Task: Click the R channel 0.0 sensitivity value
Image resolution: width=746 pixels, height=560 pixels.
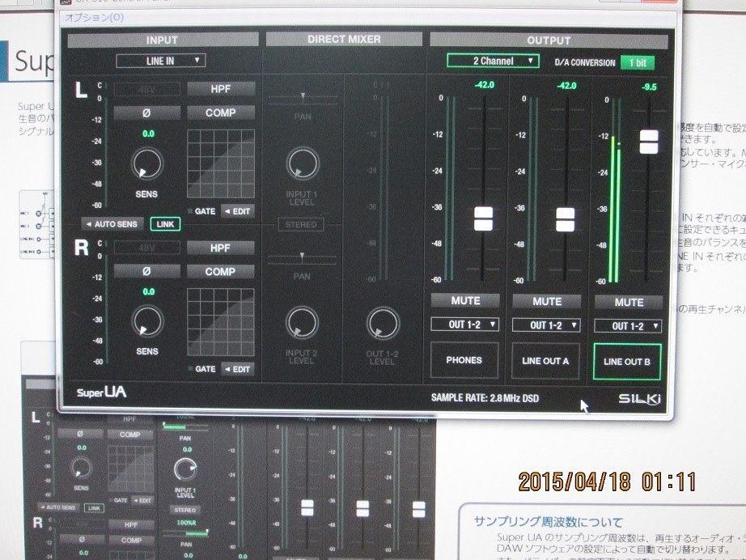Action: [149, 291]
